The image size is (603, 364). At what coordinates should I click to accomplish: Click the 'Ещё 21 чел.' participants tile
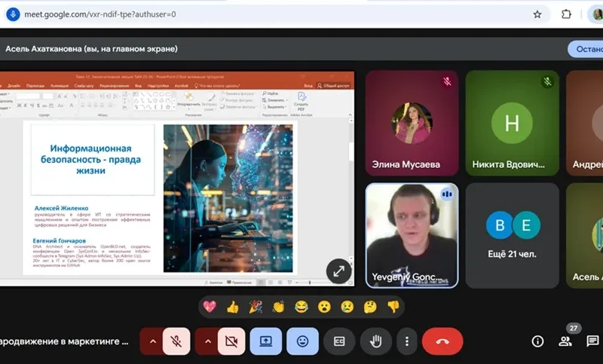coord(513,235)
